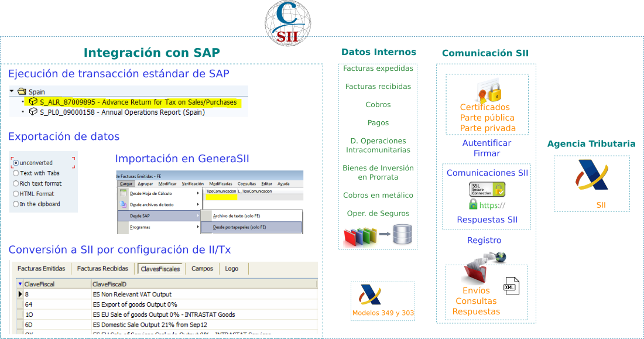
Task: Click the sort triangle in ClaveFiscal header
Action: click(20, 283)
